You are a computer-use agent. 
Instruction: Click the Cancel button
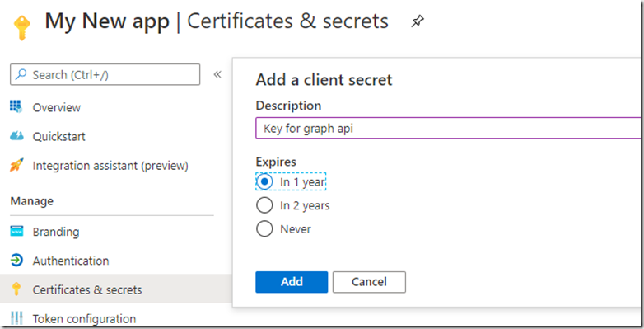click(x=369, y=282)
